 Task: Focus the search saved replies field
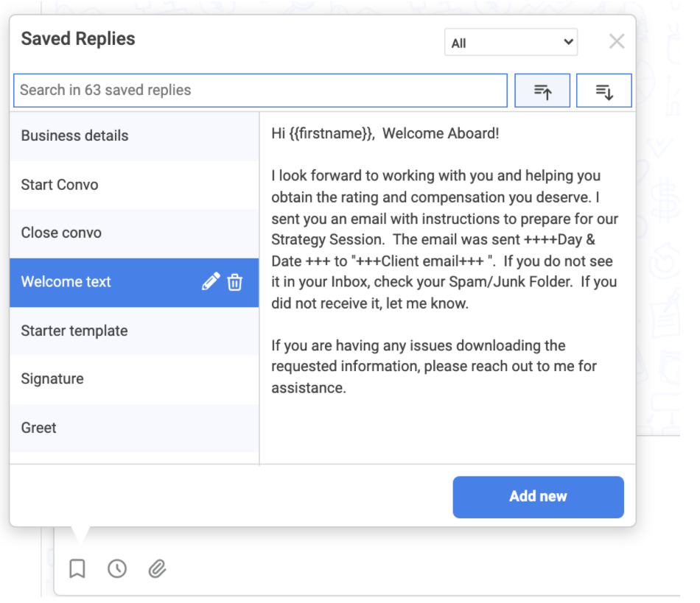click(260, 91)
